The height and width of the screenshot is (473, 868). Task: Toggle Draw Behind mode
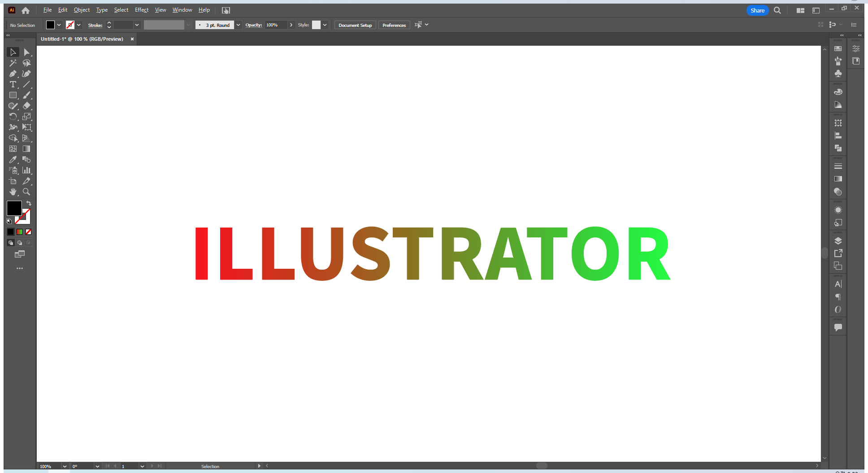click(x=20, y=243)
